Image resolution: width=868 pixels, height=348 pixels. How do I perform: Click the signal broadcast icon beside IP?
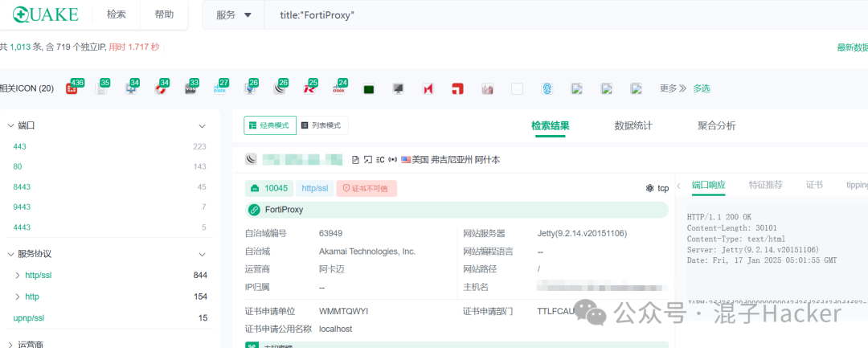click(393, 160)
